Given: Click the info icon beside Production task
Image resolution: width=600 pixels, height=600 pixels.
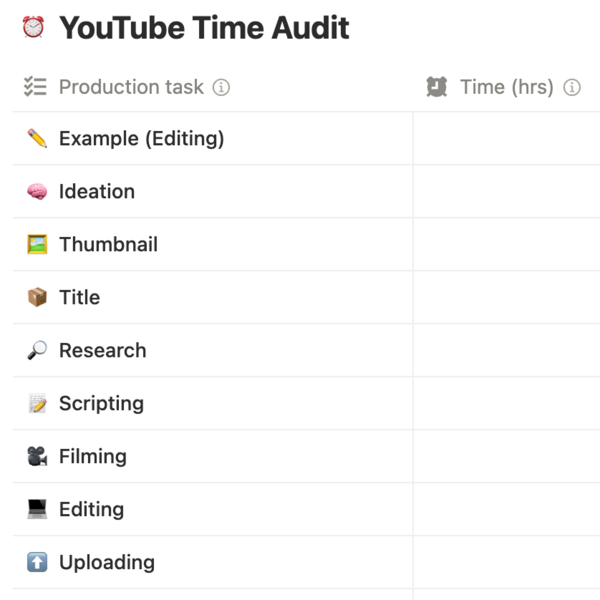Looking at the screenshot, I should tap(222, 87).
